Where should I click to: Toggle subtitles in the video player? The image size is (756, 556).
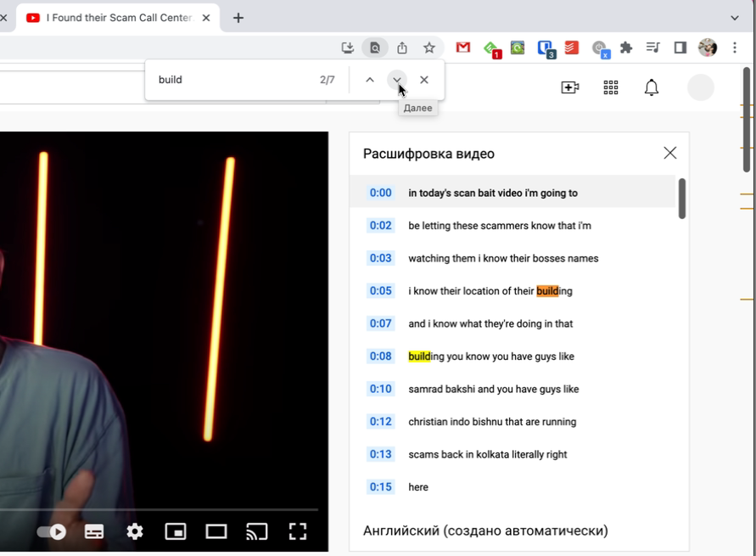point(94,532)
